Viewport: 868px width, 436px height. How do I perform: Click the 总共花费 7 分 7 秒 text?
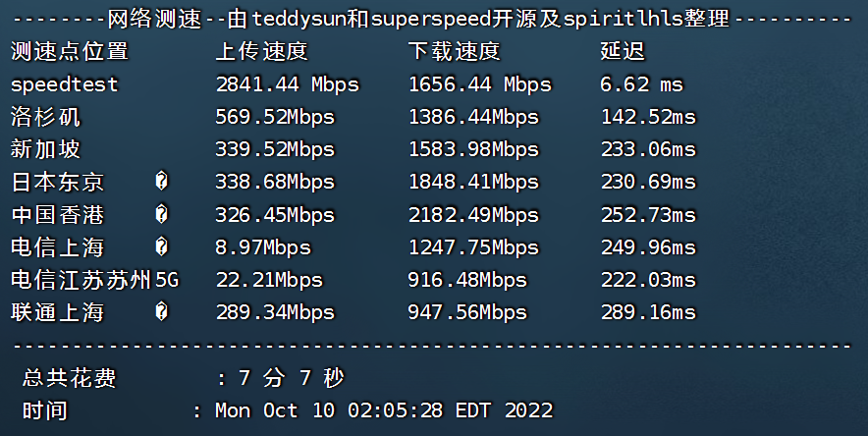[x=184, y=378]
